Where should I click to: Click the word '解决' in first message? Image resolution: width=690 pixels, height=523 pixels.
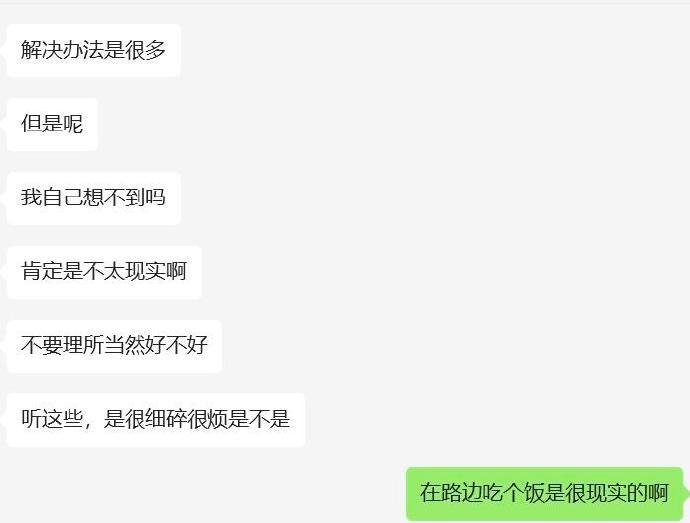point(41,50)
